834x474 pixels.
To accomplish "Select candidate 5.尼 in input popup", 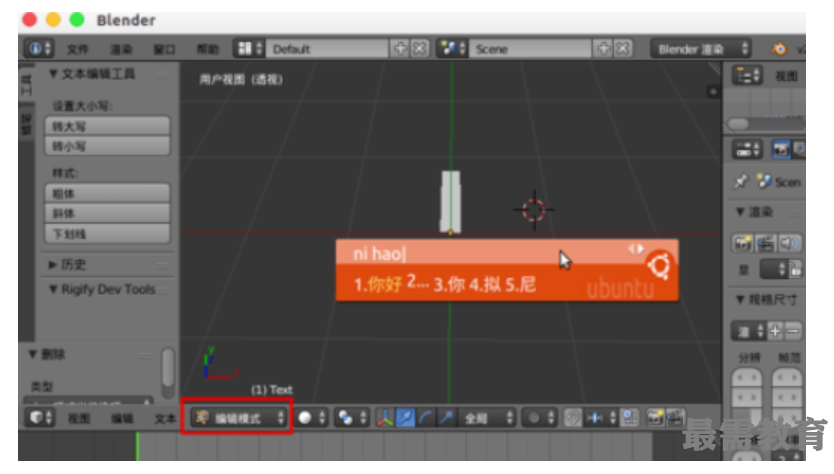I will tap(520, 285).
